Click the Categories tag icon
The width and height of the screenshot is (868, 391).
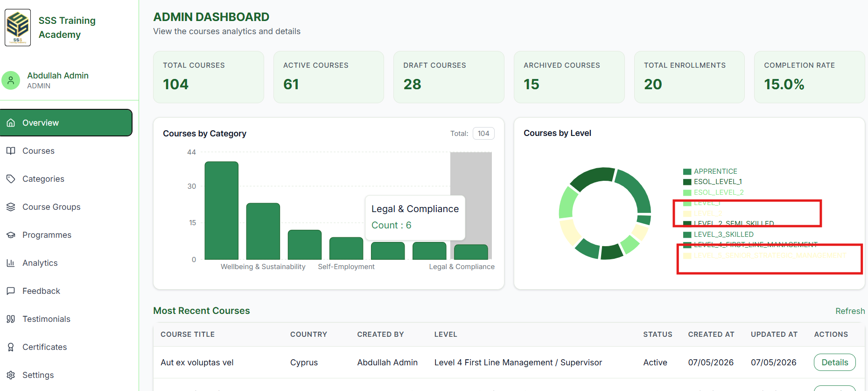click(11, 179)
